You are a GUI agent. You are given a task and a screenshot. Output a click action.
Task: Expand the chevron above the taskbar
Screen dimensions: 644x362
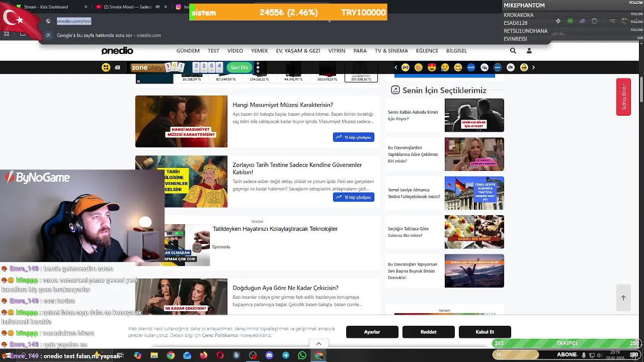(x=318, y=343)
